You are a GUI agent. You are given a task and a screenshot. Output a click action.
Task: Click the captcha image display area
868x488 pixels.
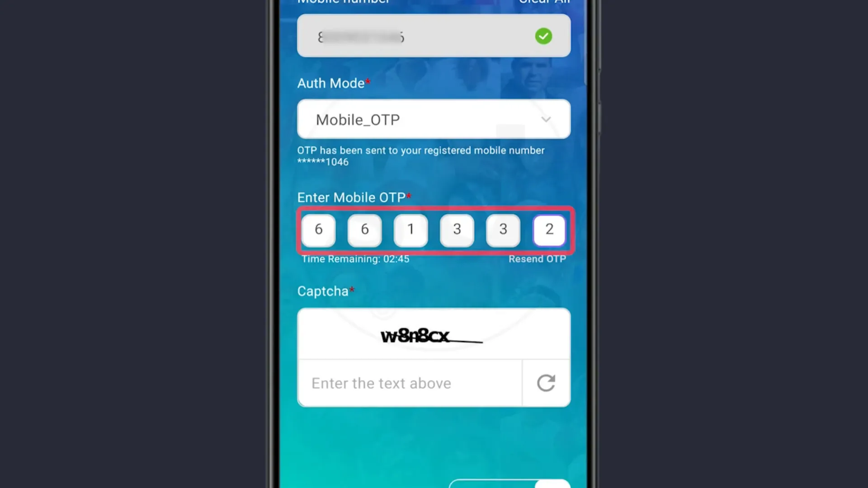pos(434,334)
